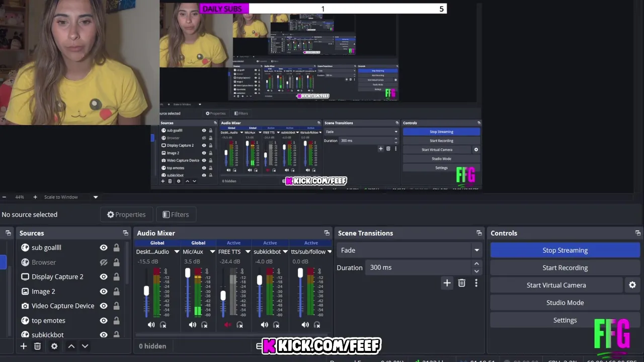Viewport: 644px width, 362px height.
Task: Click Start Recording button
Action: [x=565, y=267]
